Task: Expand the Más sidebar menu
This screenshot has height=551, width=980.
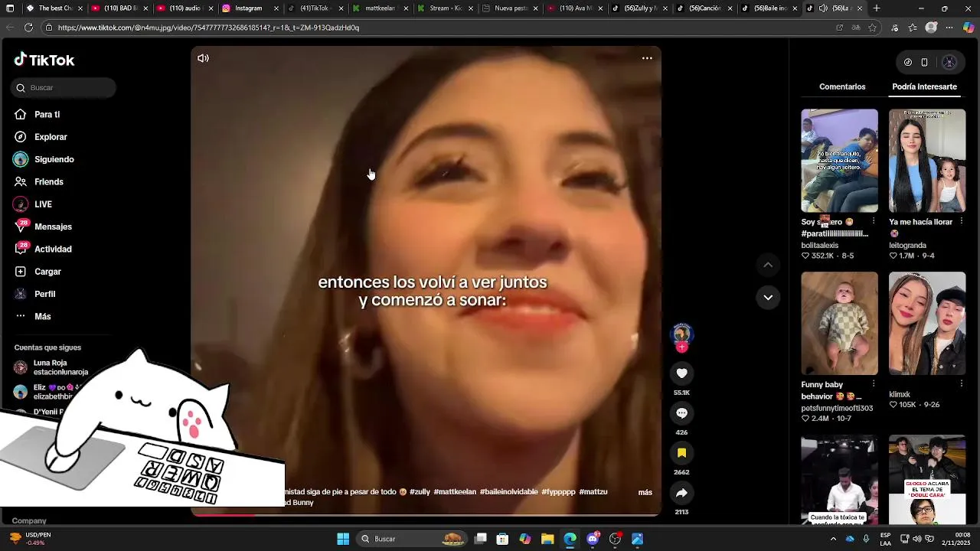Action: coord(42,317)
